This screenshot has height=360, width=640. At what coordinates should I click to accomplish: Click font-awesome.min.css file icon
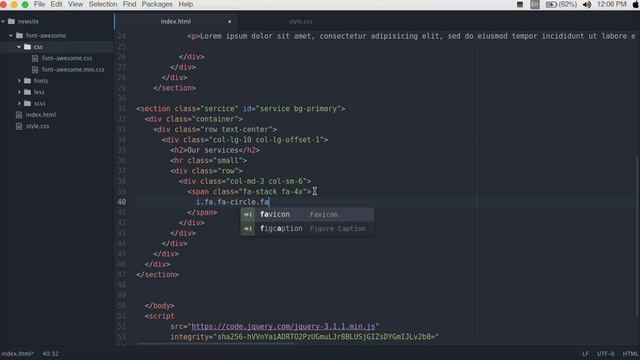pyautogui.click(x=35, y=70)
